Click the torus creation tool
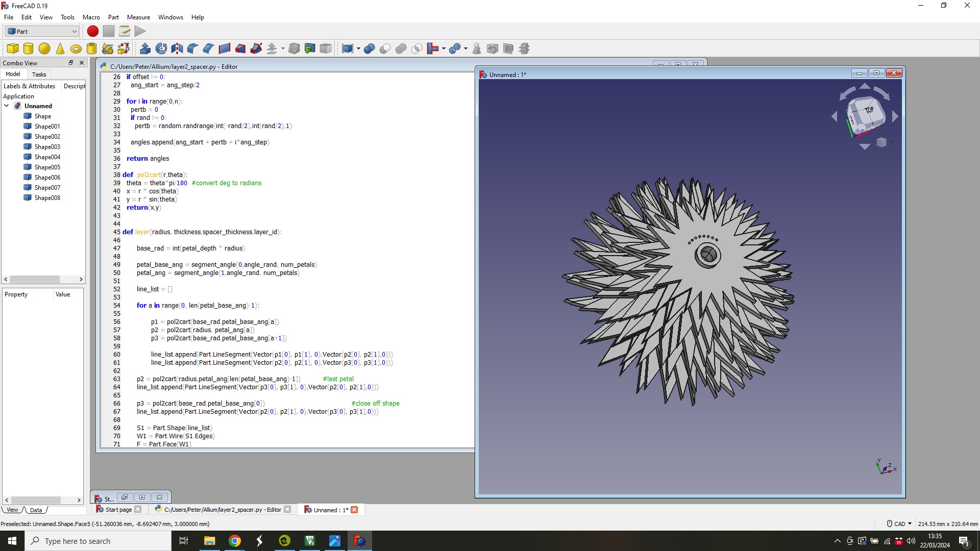This screenshot has height=551, width=980. tap(76, 49)
